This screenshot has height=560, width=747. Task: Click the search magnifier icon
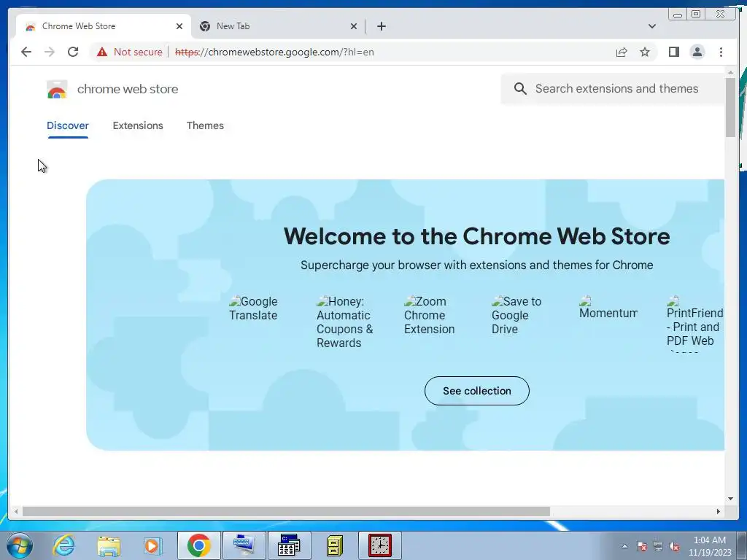[520, 88]
